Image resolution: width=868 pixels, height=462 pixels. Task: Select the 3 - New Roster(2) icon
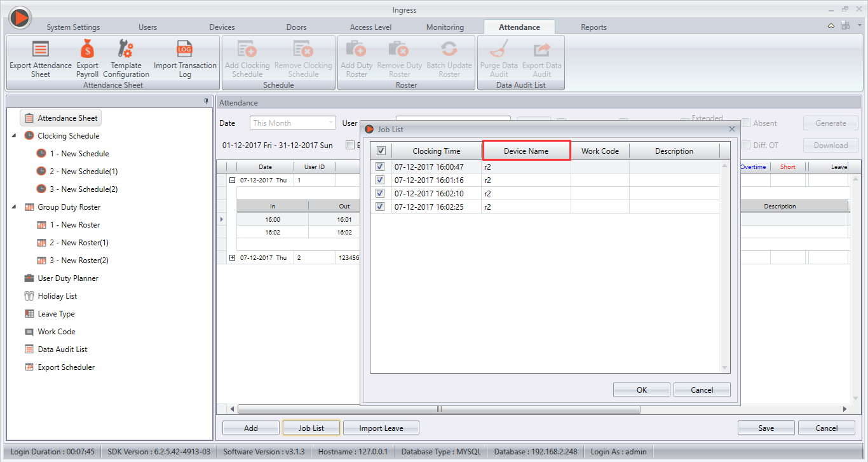click(x=41, y=261)
